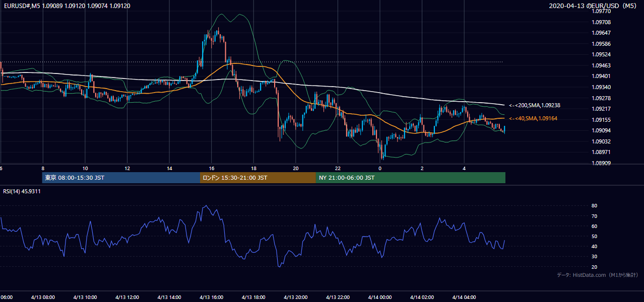
Task: Click price axis value 1.09094
Action: click(x=602, y=130)
